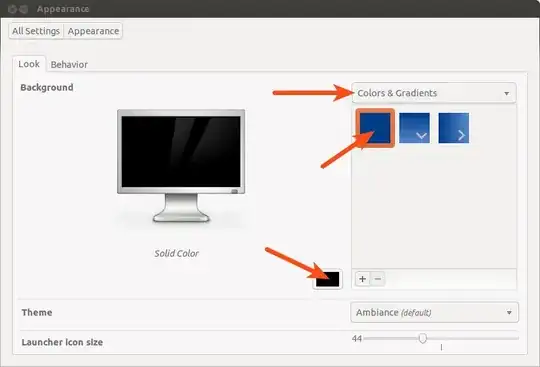Choose the vertical gradient thumbnail

[x=414, y=128]
